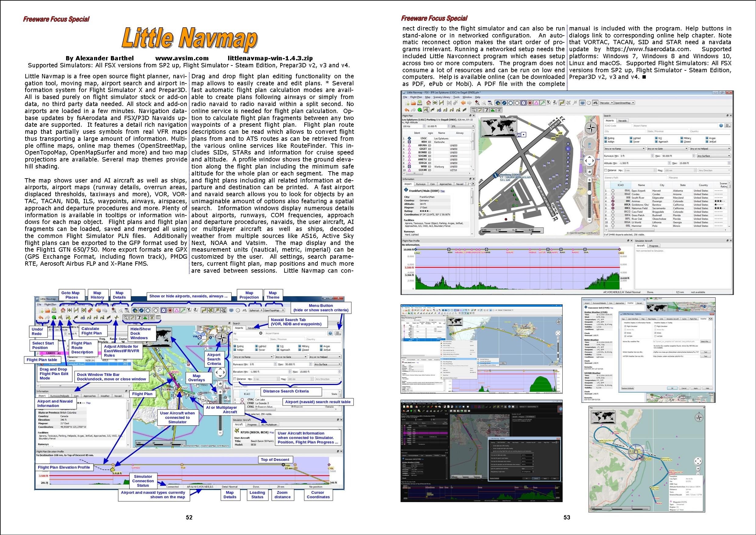Select the Epps Airpark row in search results
This screenshot has height=535, width=756.
coord(667,191)
